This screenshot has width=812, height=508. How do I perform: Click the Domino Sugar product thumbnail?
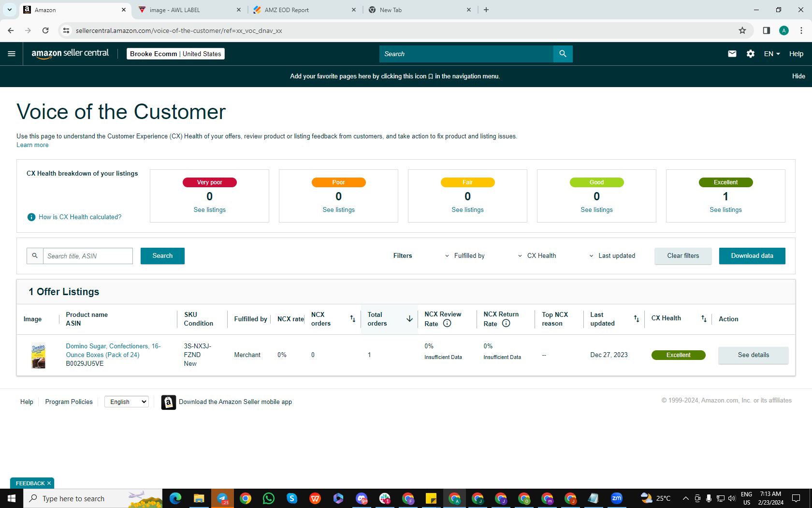point(38,355)
